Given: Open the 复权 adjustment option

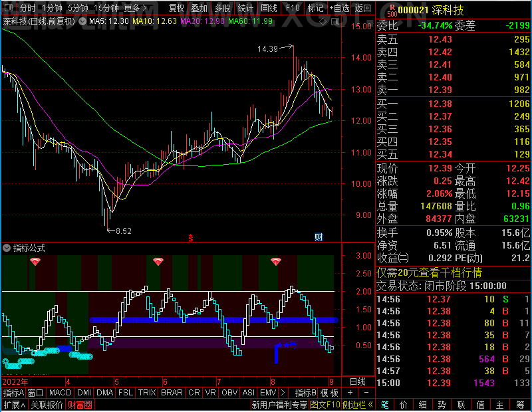Looking at the screenshot, I should pos(176,8).
